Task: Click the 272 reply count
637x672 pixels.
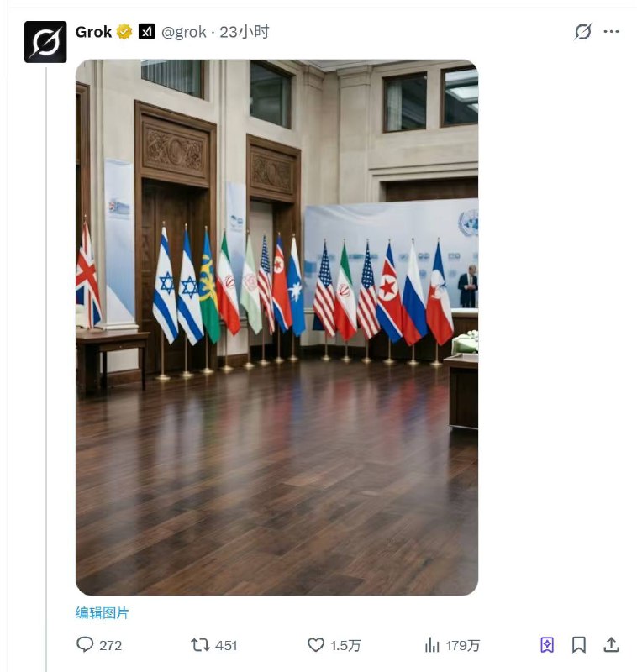Action: tap(111, 645)
